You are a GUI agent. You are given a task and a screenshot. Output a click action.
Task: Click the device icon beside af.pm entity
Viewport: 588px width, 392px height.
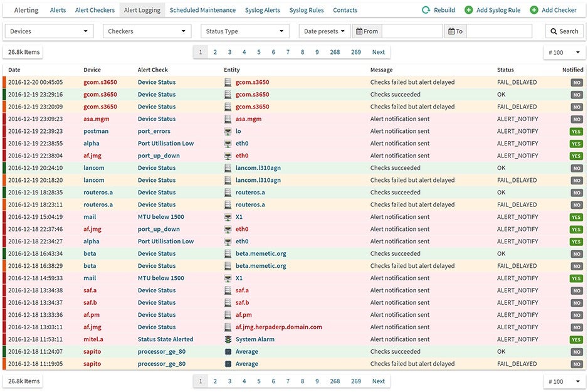(x=228, y=315)
